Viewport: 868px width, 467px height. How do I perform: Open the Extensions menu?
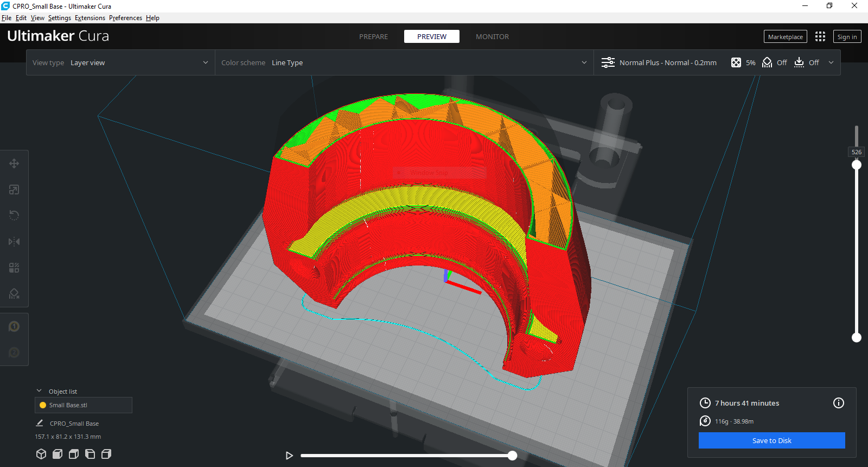[90, 18]
